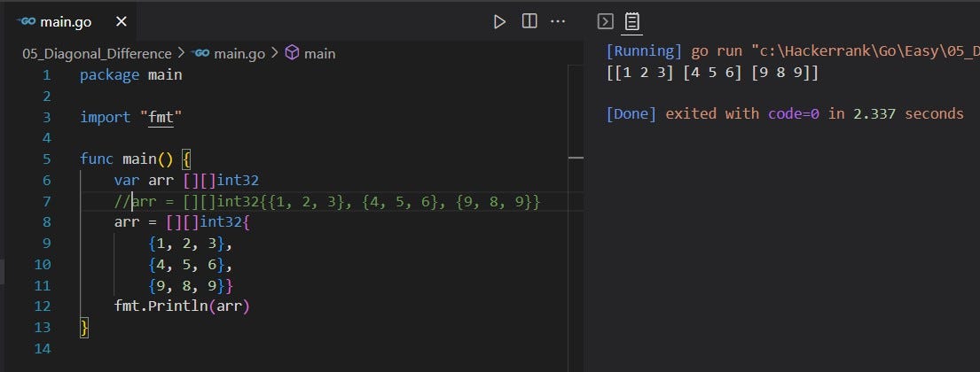Click the "[Running]" output label
The height and width of the screenshot is (372, 980).
tap(645, 51)
